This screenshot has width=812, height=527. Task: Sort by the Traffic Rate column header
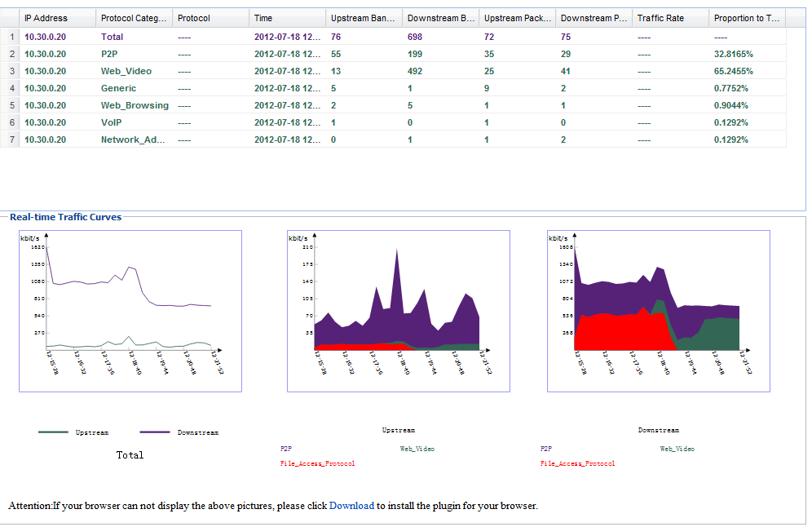(660, 18)
